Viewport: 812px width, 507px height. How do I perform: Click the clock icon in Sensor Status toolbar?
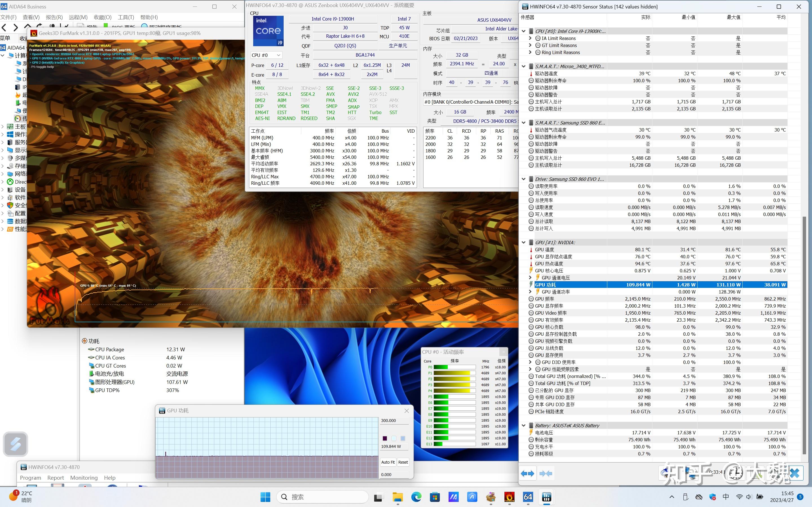coord(736,473)
